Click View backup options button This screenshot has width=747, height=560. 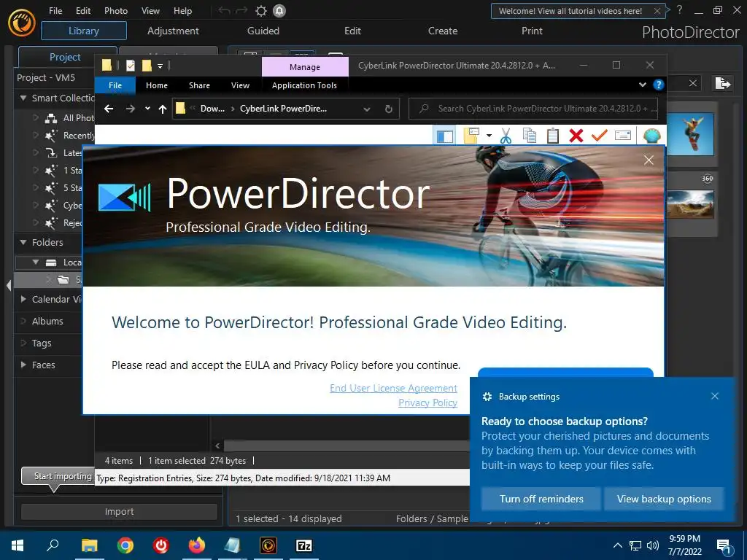(x=664, y=499)
